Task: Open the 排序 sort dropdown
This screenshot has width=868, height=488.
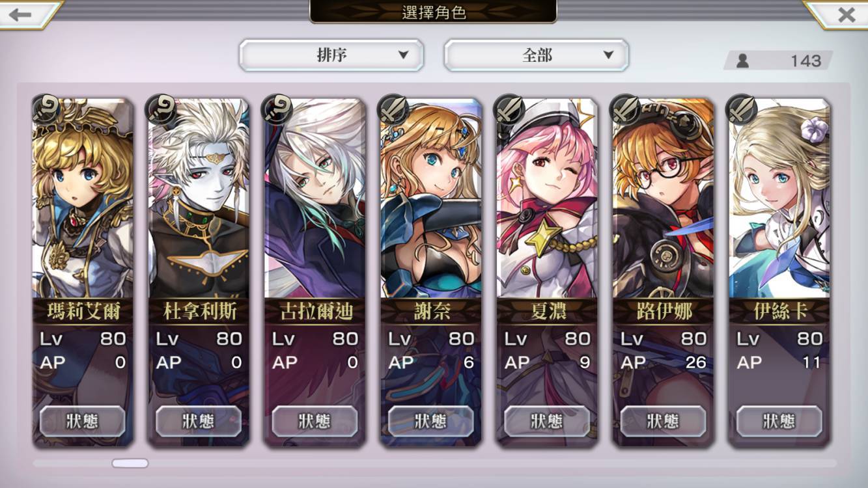Action: [331, 55]
